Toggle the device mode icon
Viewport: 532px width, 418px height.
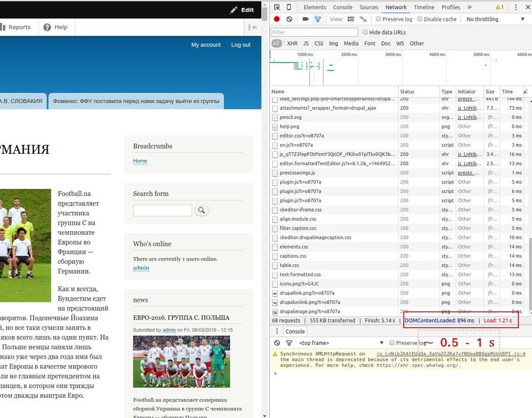pos(289,7)
